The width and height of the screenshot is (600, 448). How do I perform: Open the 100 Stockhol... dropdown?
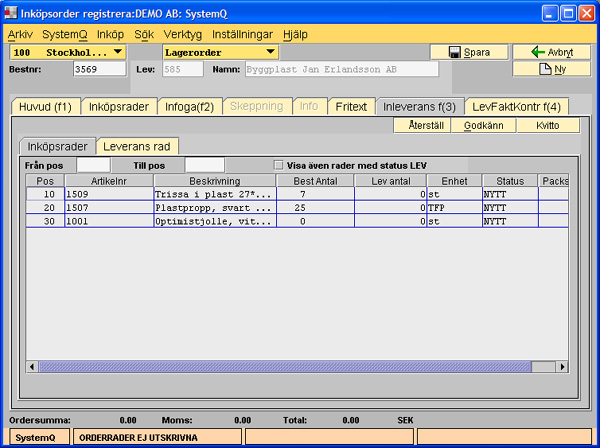coord(68,52)
